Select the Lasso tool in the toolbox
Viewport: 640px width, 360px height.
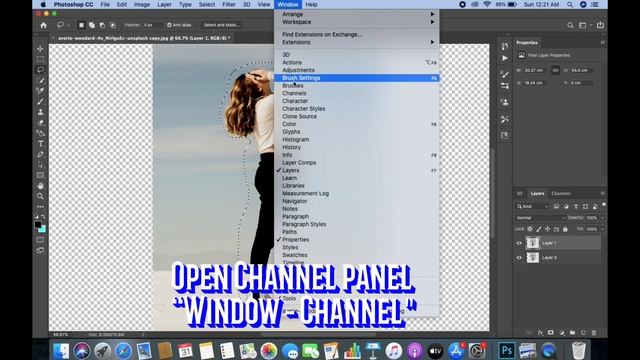[40, 70]
